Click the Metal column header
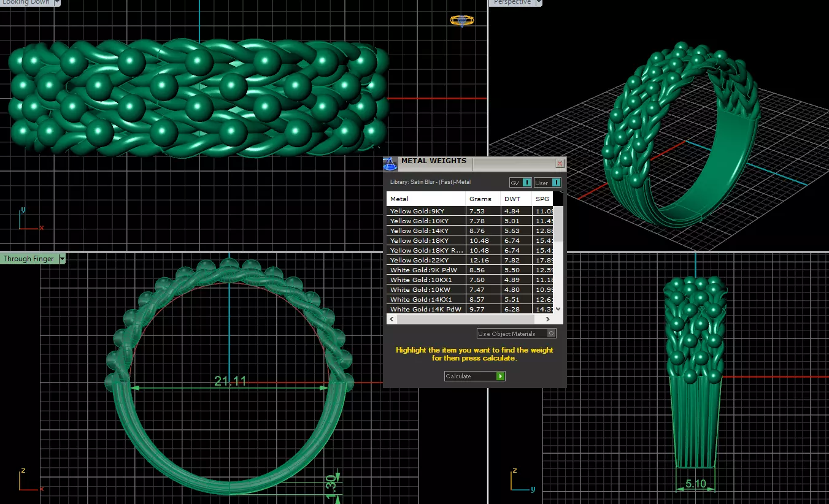 pyautogui.click(x=426, y=199)
